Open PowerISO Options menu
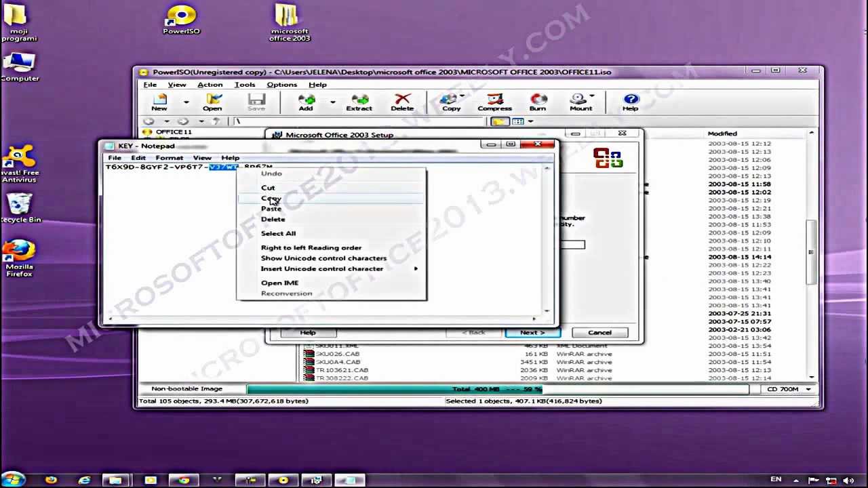868x488 pixels. pos(282,85)
